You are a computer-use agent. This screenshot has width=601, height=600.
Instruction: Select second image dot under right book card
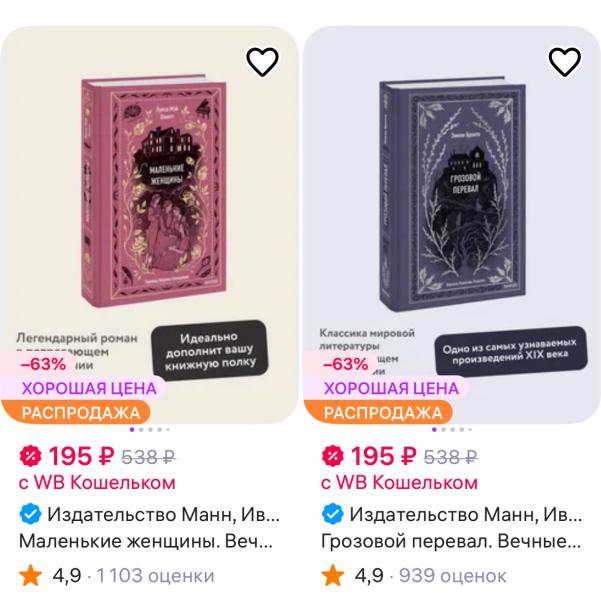pyautogui.click(x=443, y=429)
